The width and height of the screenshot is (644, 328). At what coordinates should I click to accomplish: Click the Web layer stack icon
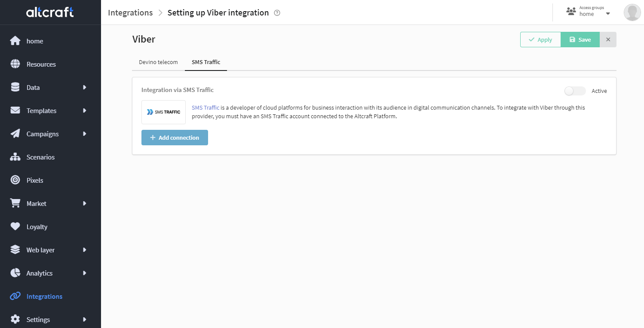click(15, 250)
